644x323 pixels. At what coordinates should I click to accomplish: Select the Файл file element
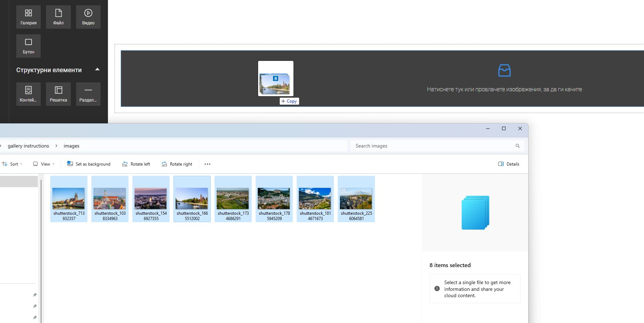tap(58, 17)
